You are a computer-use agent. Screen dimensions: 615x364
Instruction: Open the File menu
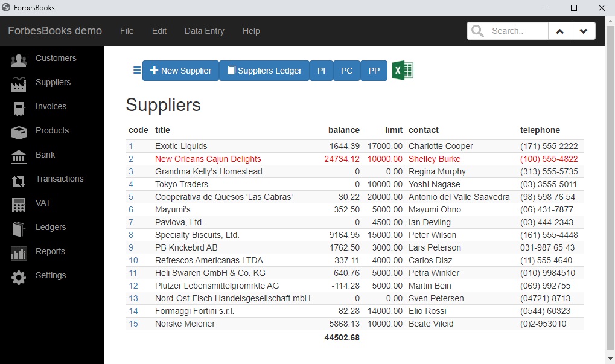tap(127, 31)
